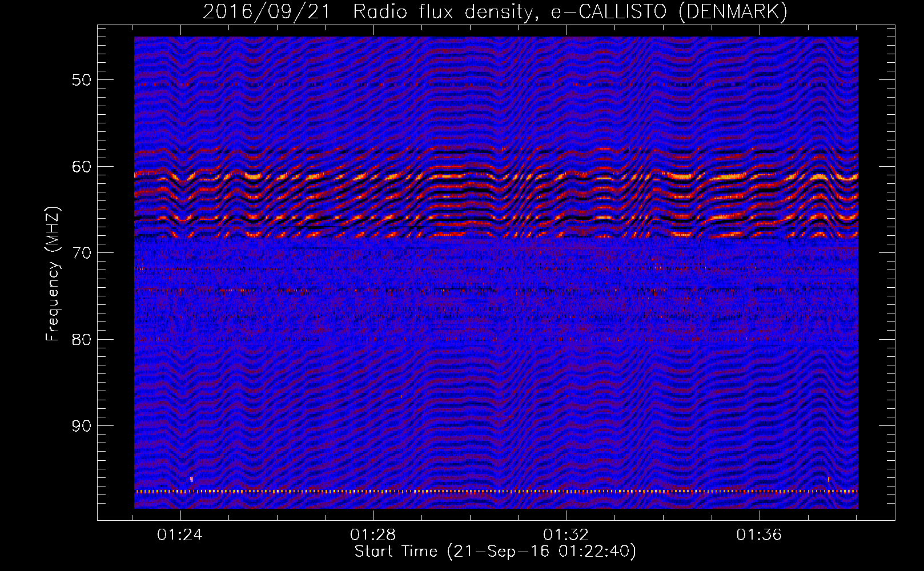Click the 70 frequency tick label
The width and height of the screenshot is (924, 571).
click(82, 253)
